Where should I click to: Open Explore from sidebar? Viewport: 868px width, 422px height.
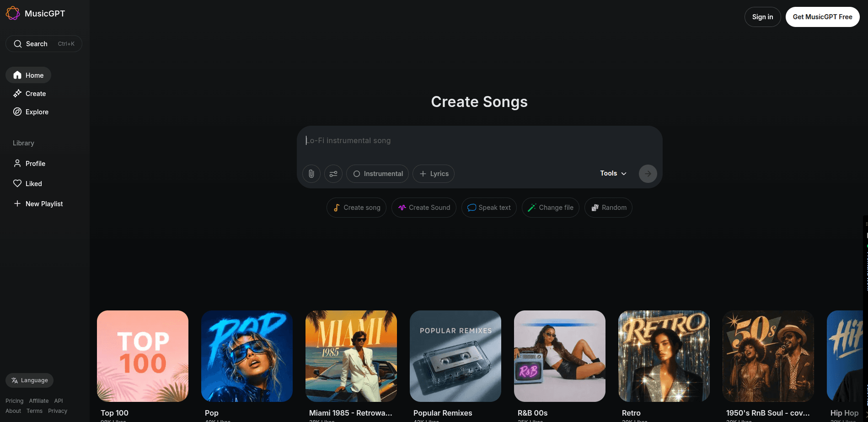pos(31,112)
